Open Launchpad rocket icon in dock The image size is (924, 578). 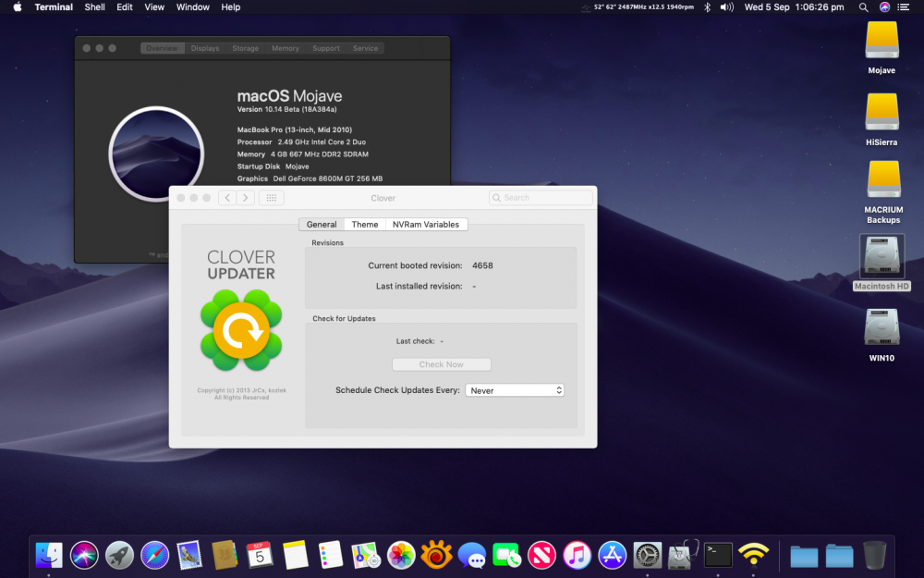[119, 555]
